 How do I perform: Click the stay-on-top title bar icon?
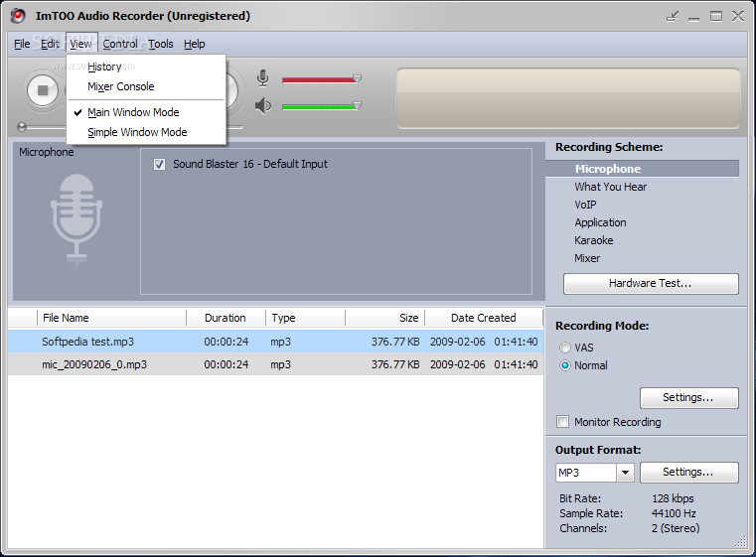pyautogui.click(x=673, y=16)
